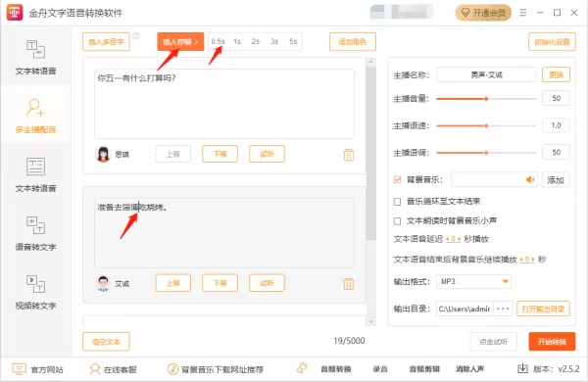Toggle the 背景音乐 checkbox
588x382 pixels.
(398, 179)
